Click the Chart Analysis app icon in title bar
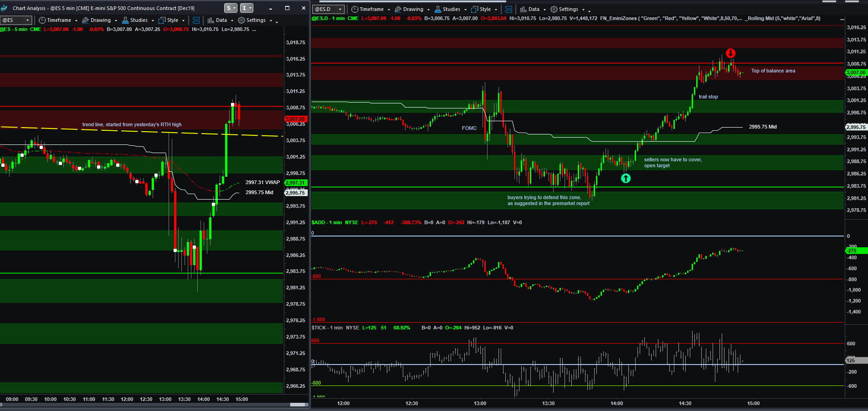The image size is (868, 411). (x=5, y=8)
